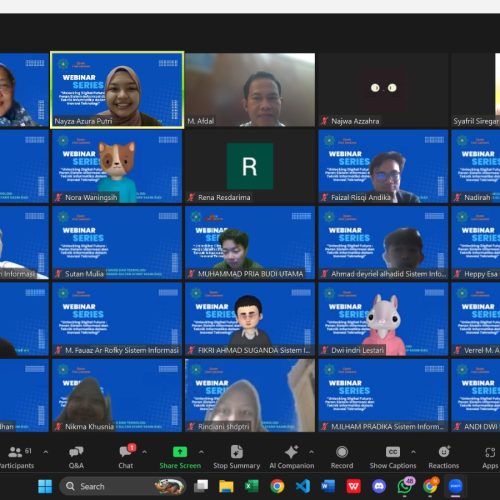This screenshot has width=500, height=500.
Task: Click the Zoom icon in the taskbar
Action: [456, 486]
